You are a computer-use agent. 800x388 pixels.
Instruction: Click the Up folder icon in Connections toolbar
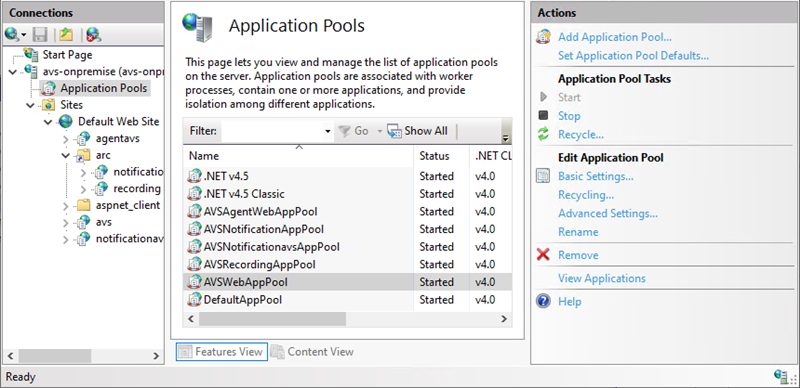pyautogui.click(x=66, y=34)
